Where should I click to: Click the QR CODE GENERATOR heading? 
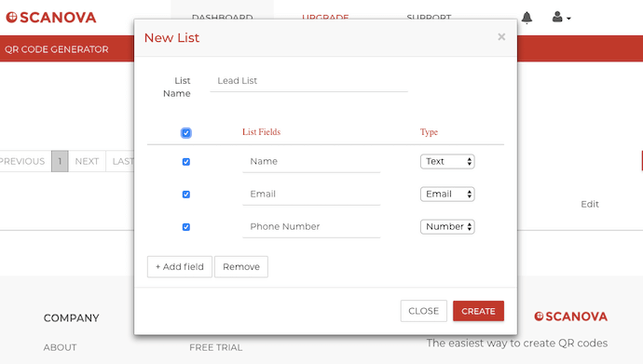tap(57, 49)
